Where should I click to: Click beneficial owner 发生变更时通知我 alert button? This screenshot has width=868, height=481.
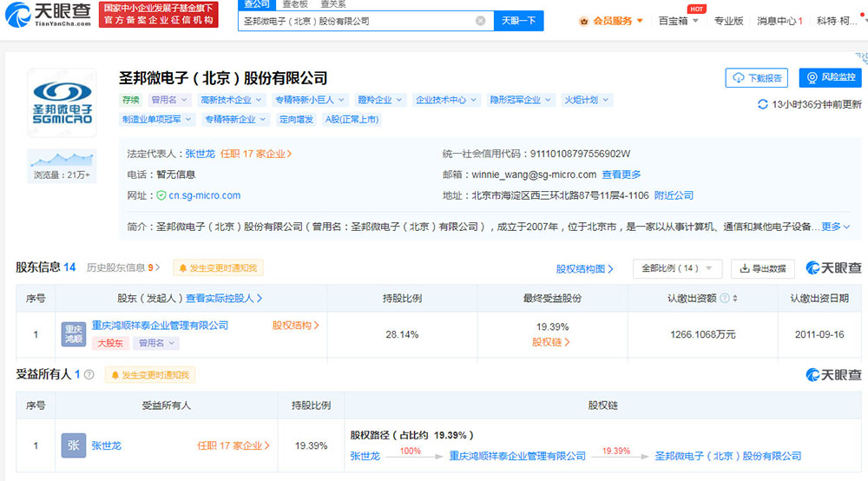150,375
